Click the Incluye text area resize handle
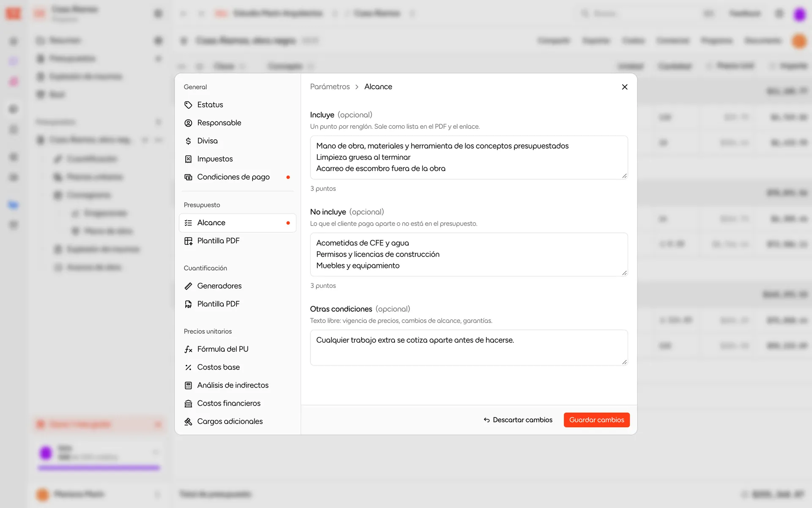Viewport: 812px width, 508px height. click(x=624, y=176)
